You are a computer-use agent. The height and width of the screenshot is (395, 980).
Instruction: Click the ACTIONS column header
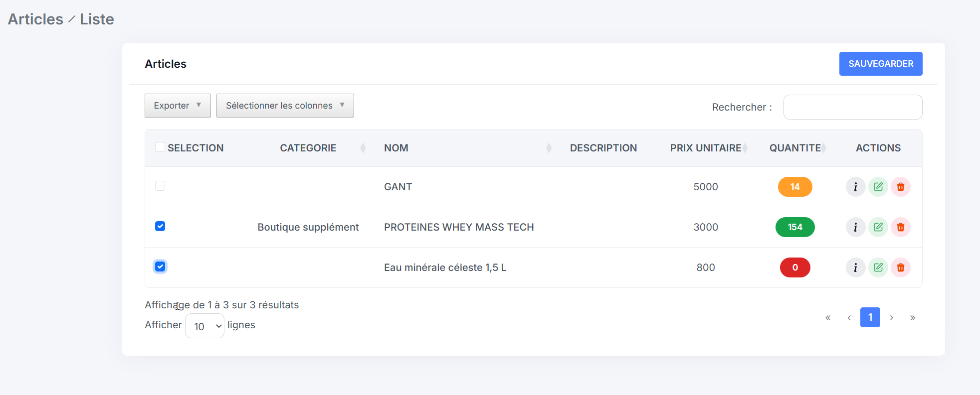click(878, 148)
